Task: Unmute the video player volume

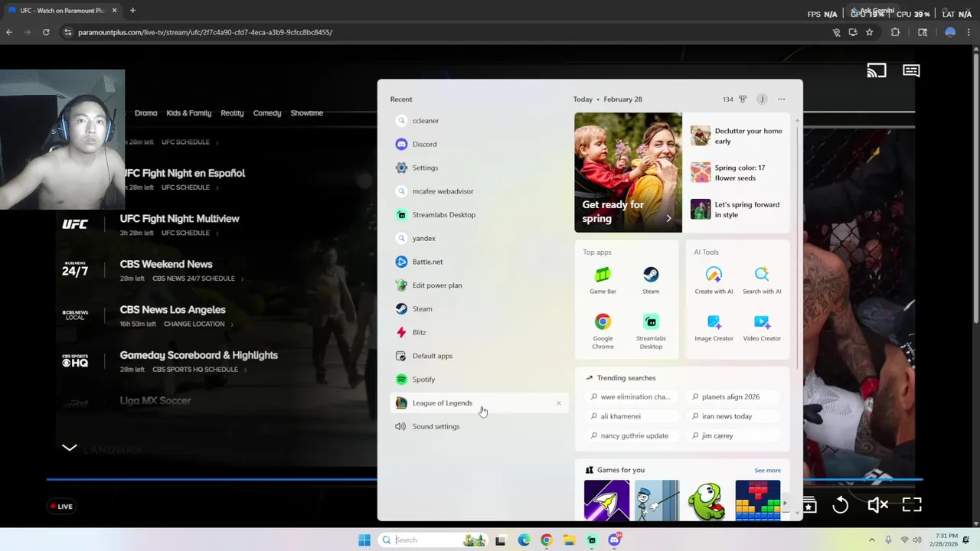Action: [x=877, y=505]
